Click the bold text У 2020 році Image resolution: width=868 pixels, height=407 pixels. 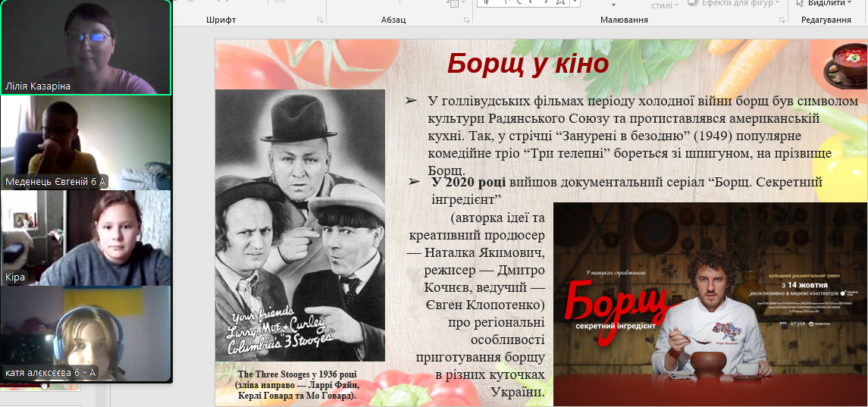click(468, 182)
